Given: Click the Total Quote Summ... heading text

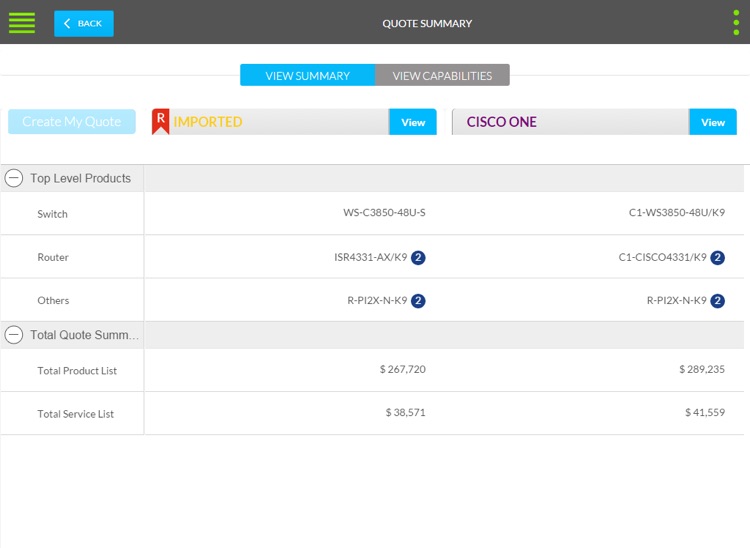Looking at the screenshot, I should pos(85,335).
